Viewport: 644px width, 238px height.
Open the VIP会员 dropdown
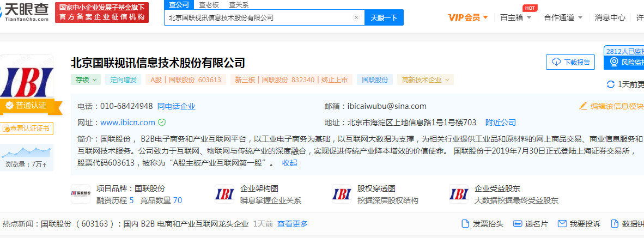pos(468,17)
